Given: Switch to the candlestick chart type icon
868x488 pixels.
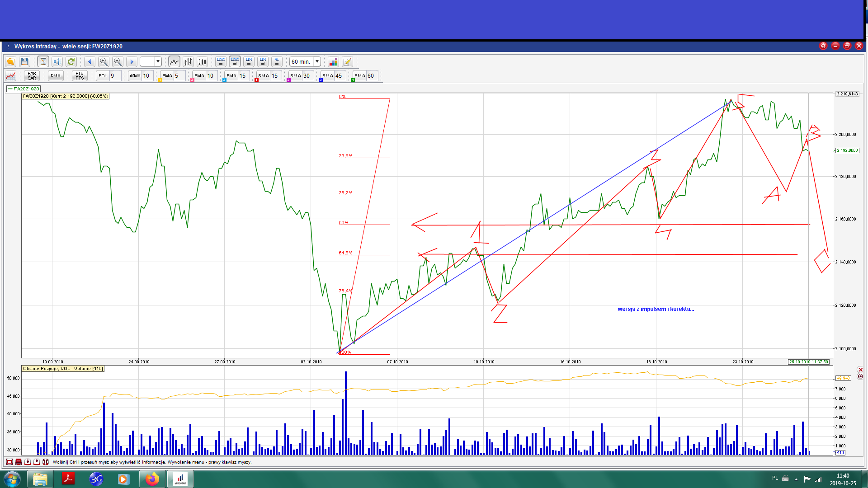Looking at the screenshot, I should pyautogui.click(x=202, y=61).
